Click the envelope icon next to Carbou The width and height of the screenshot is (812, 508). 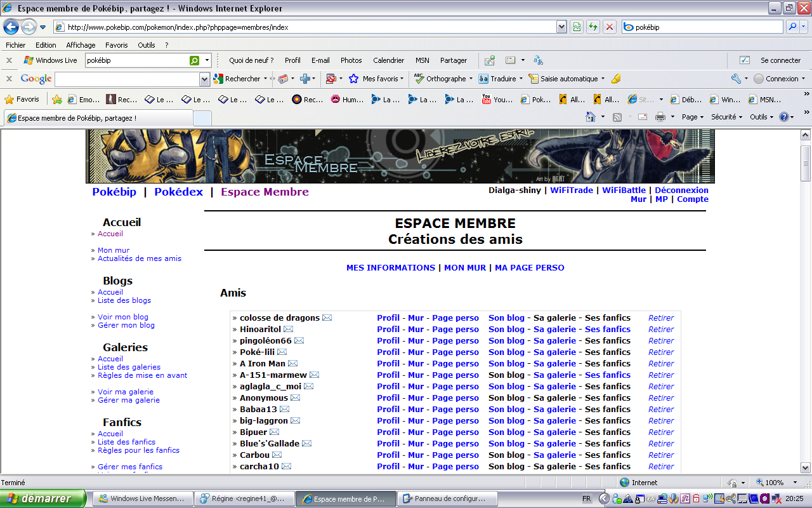(277, 455)
